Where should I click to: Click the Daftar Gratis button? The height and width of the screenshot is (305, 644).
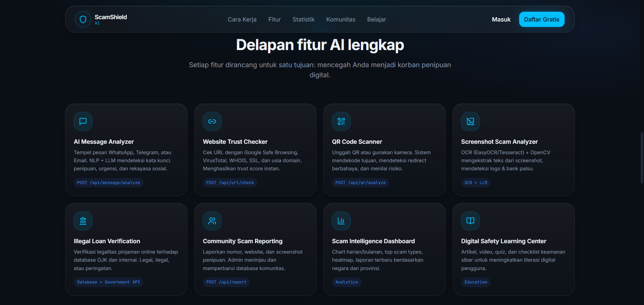pyautogui.click(x=542, y=19)
